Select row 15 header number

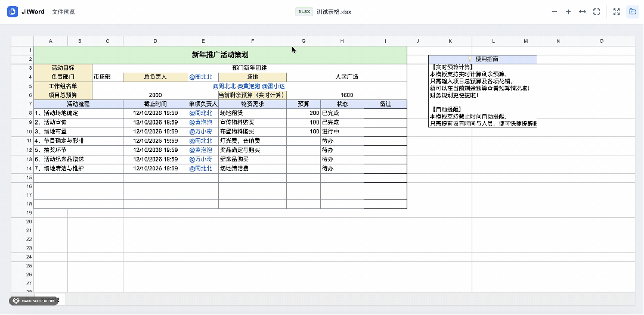22,177
